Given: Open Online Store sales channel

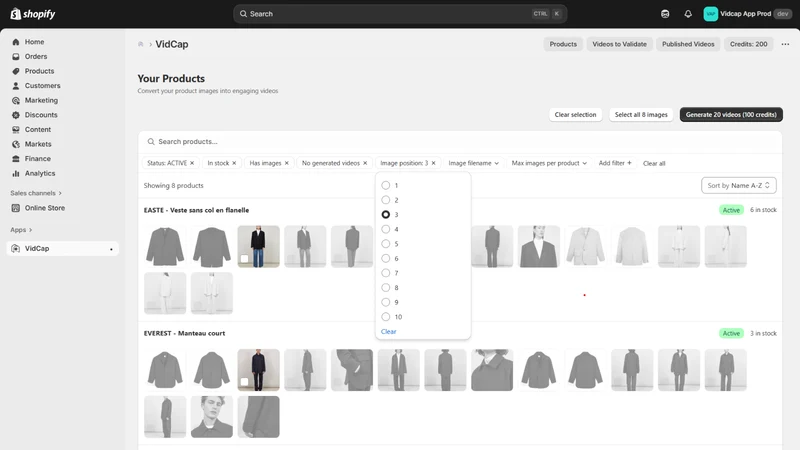Looking at the screenshot, I should coord(44,208).
